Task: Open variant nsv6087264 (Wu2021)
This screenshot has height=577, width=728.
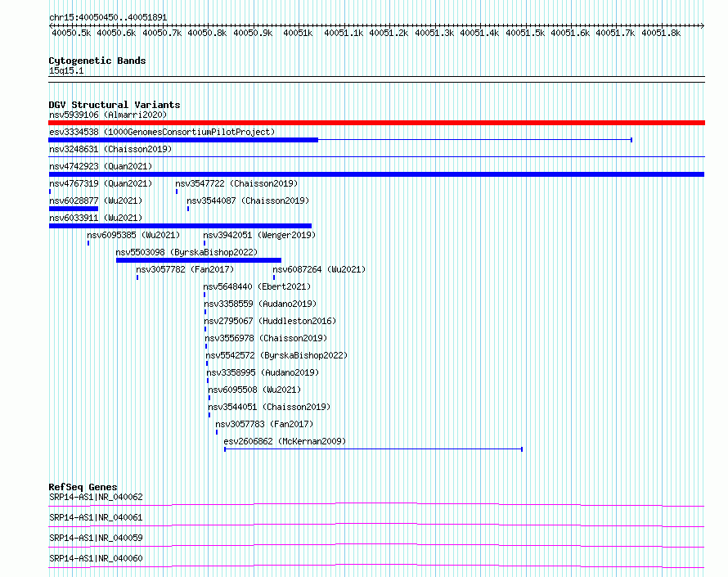Action: [x=319, y=269]
